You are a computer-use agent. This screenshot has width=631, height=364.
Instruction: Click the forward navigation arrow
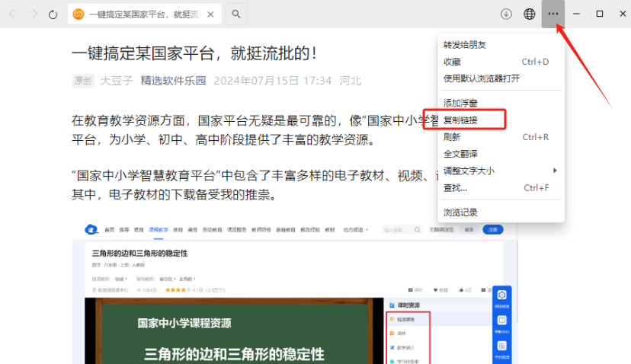[x=32, y=14]
